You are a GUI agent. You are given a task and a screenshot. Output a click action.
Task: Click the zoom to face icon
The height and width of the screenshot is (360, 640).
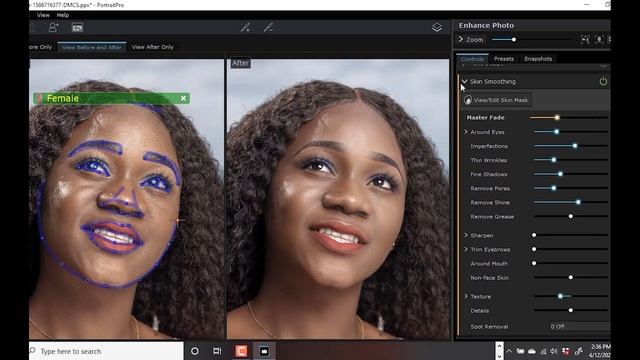[x=599, y=40]
